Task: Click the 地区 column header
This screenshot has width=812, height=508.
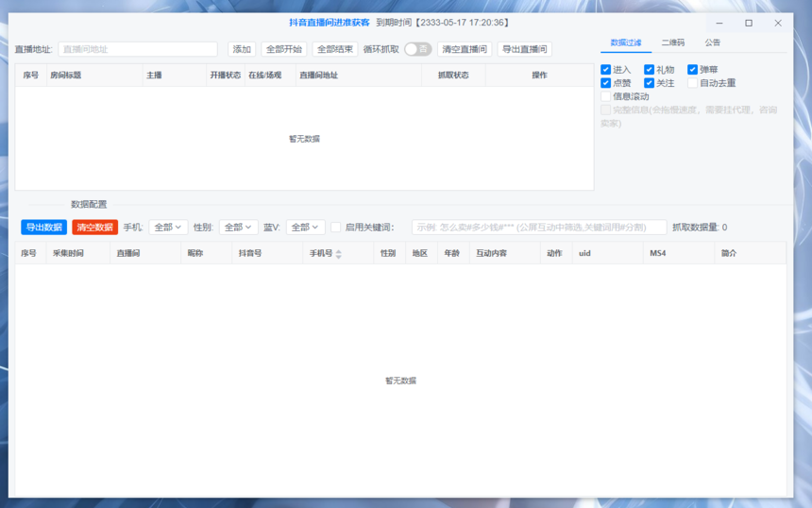Action: click(420, 253)
